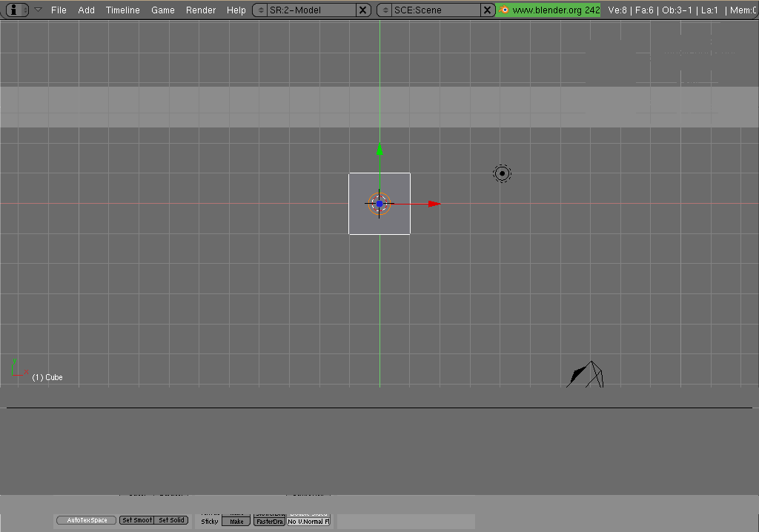Select the camera object in the viewport

(587, 376)
